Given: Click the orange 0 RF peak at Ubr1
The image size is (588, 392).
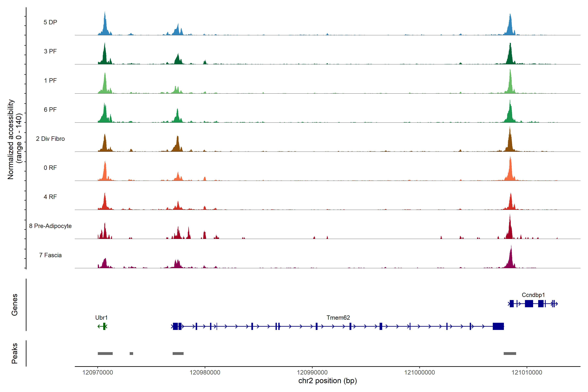Looking at the screenshot, I should [x=105, y=172].
